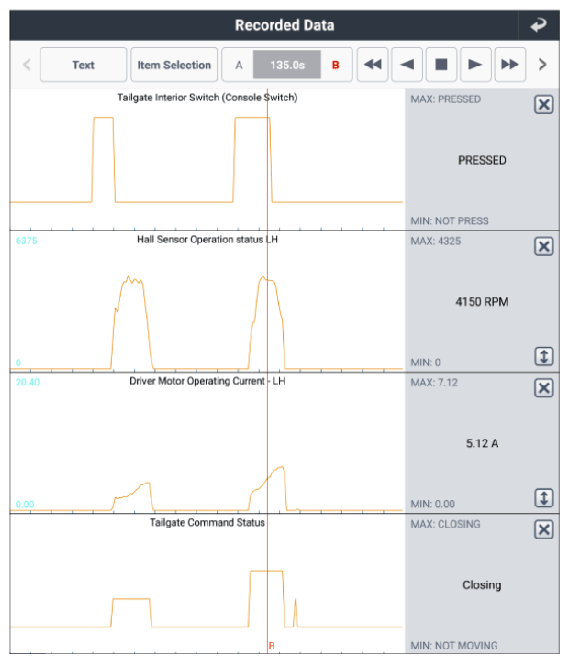The height and width of the screenshot is (663, 569).
Task: Click the MAX: PRESSED label
Action: point(446,99)
